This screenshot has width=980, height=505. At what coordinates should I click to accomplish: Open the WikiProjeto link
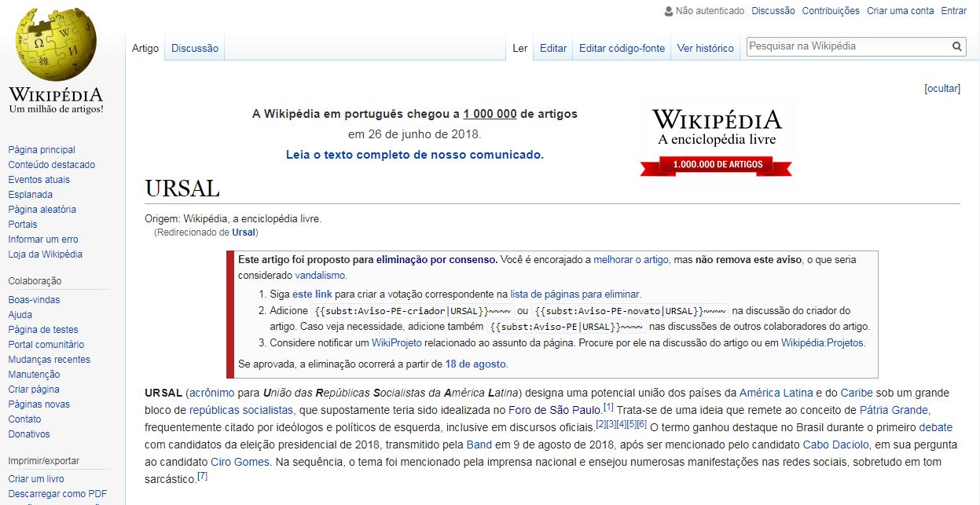point(397,343)
